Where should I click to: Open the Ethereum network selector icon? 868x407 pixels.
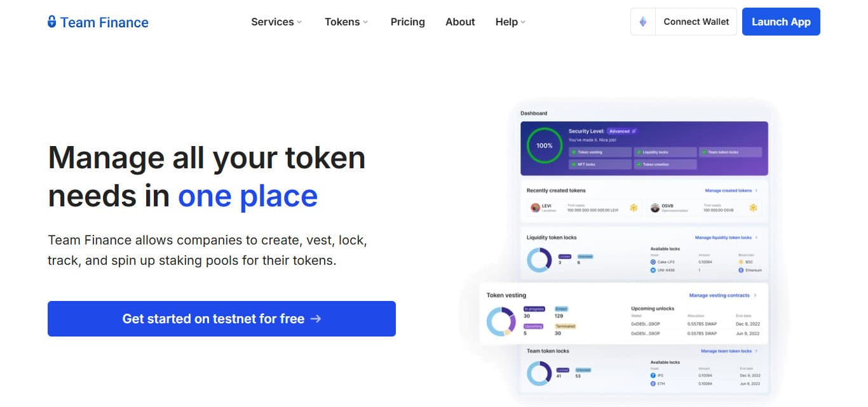click(x=642, y=22)
